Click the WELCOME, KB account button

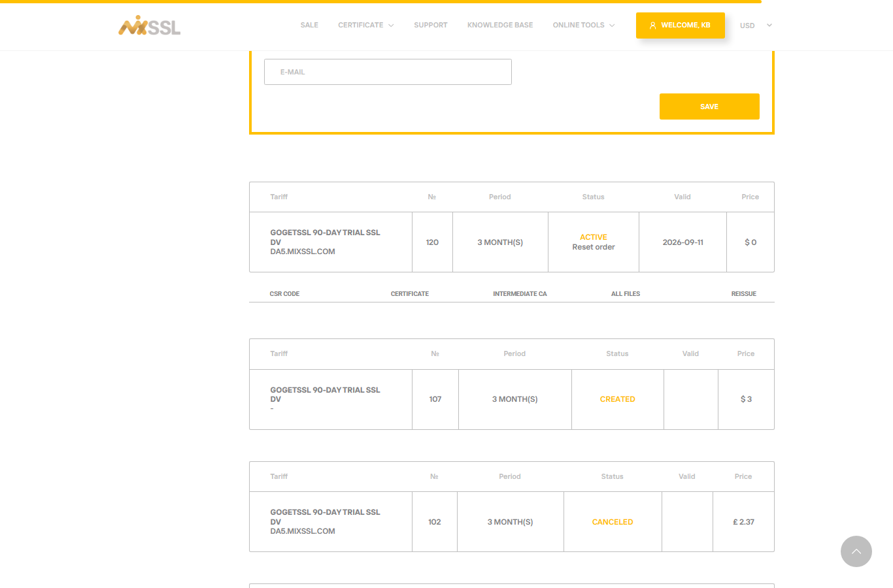click(680, 25)
